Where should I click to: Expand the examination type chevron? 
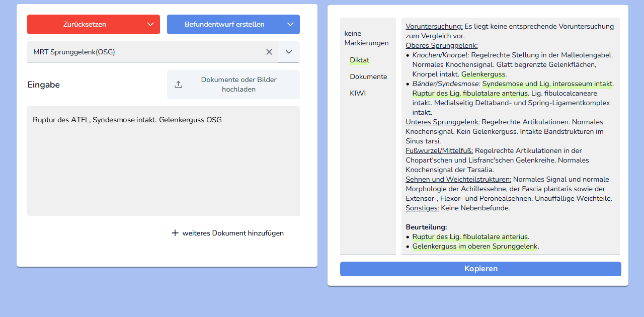coord(289,52)
